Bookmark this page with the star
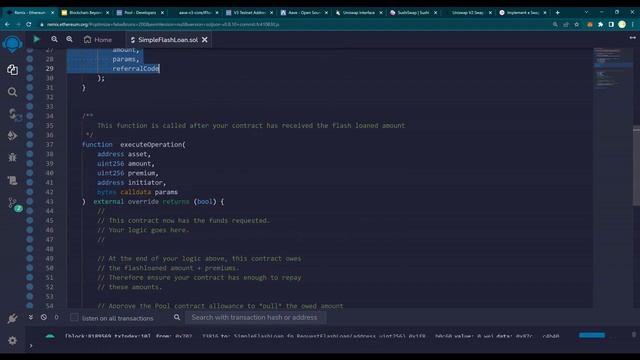Viewport: 640px width, 360px height. click(x=576, y=24)
